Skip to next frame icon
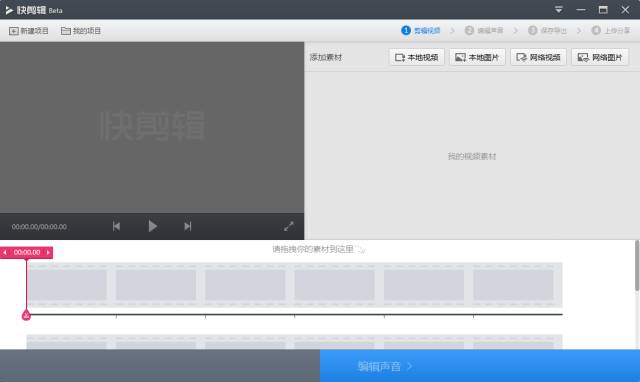Image resolution: width=640 pixels, height=382 pixels. click(188, 226)
